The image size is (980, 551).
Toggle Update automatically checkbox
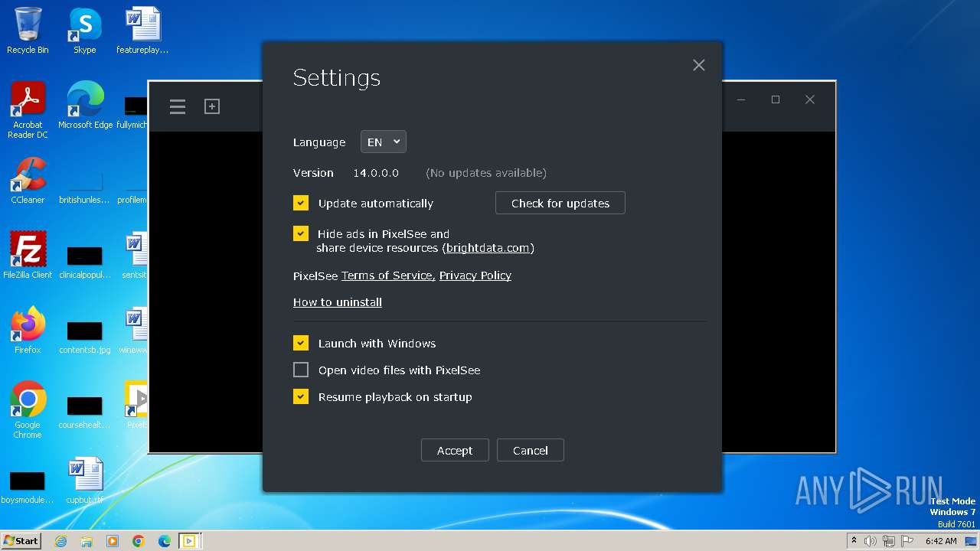tap(301, 203)
